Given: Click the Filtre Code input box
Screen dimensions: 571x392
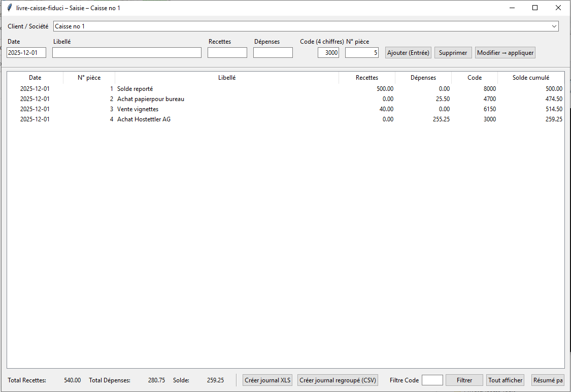Looking at the screenshot, I should coord(432,380).
